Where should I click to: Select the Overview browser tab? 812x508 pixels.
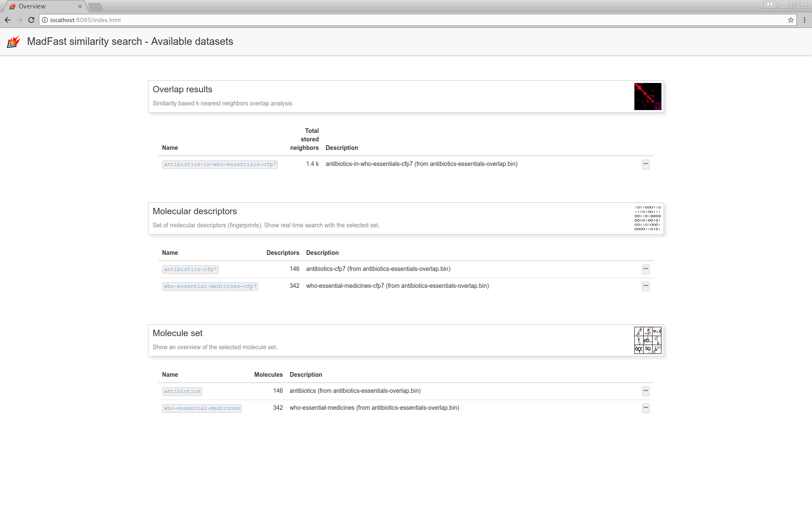click(42, 6)
